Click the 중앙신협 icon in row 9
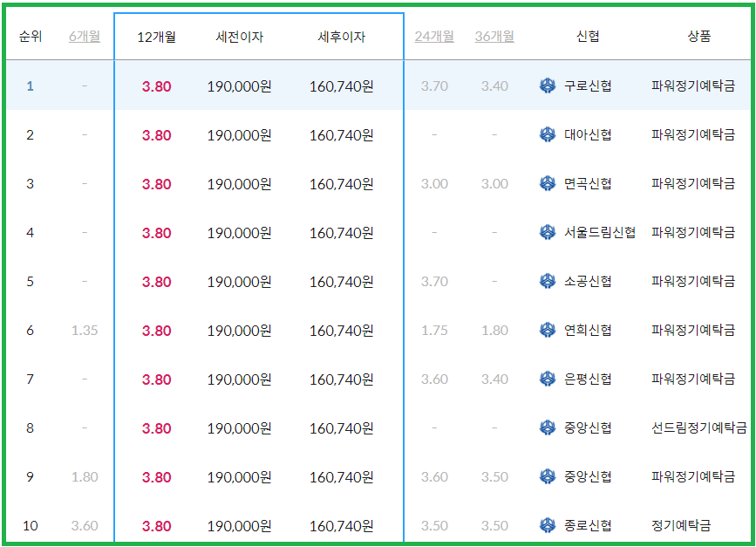The width and height of the screenshot is (756, 547). [547, 477]
